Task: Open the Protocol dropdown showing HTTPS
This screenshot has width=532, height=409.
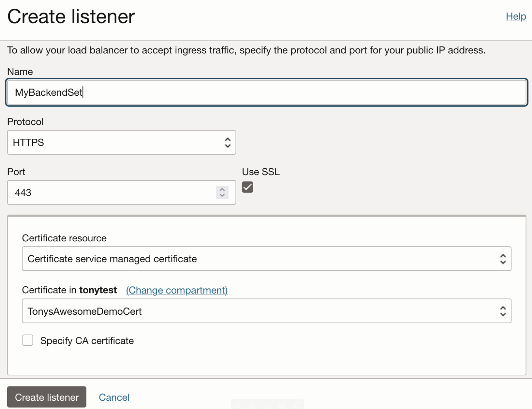Action: point(121,142)
